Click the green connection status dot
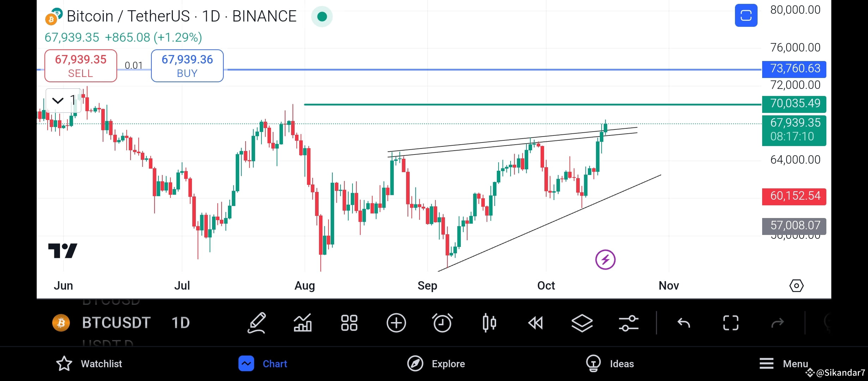This screenshot has width=868, height=381. point(321,16)
